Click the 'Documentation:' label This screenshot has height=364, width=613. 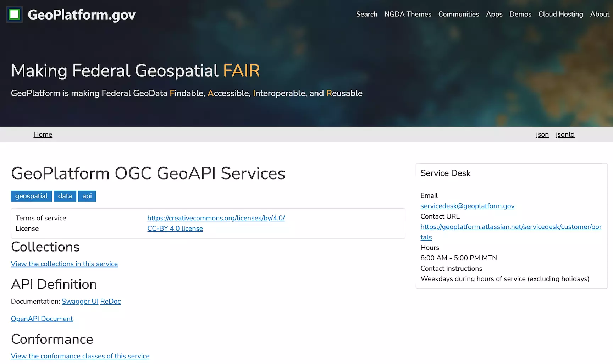point(35,301)
